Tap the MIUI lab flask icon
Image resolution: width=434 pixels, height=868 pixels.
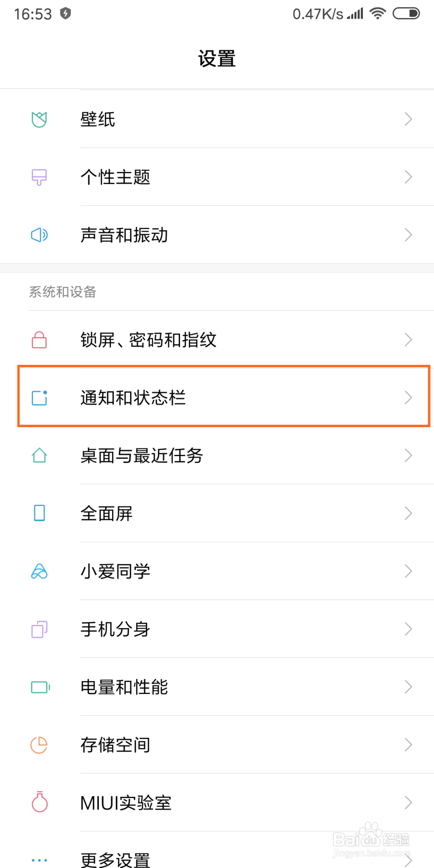click(39, 802)
